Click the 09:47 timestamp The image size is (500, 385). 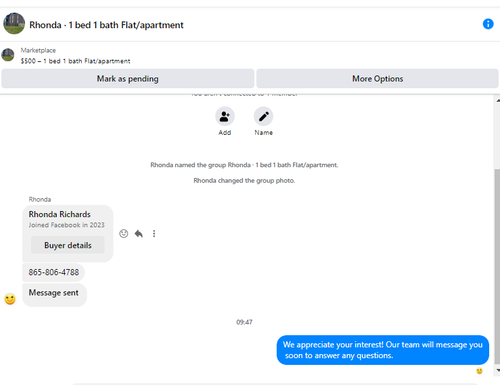[244, 322]
